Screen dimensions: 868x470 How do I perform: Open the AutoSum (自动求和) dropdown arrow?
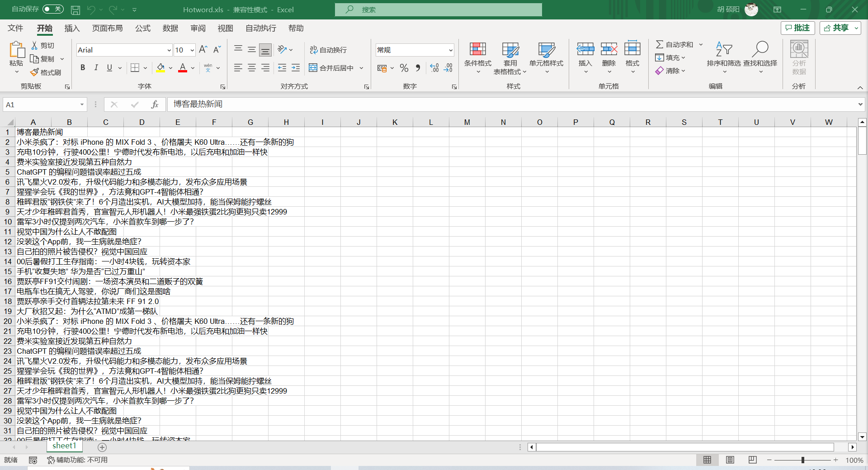coord(701,44)
